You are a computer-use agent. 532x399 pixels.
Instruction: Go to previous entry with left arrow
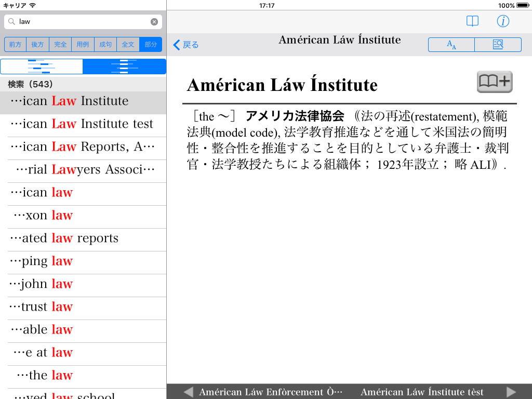click(188, 392)
